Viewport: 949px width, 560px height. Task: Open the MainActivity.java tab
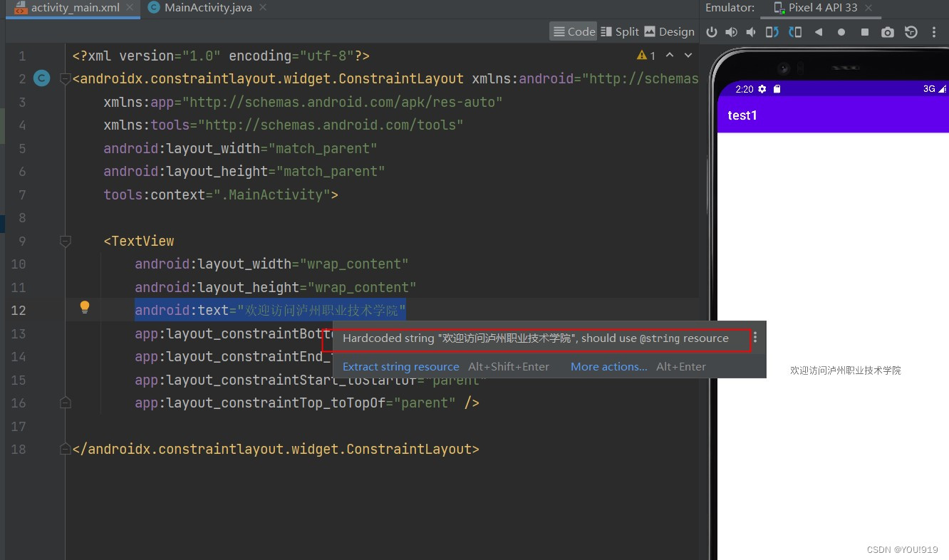tap(208, 8)
